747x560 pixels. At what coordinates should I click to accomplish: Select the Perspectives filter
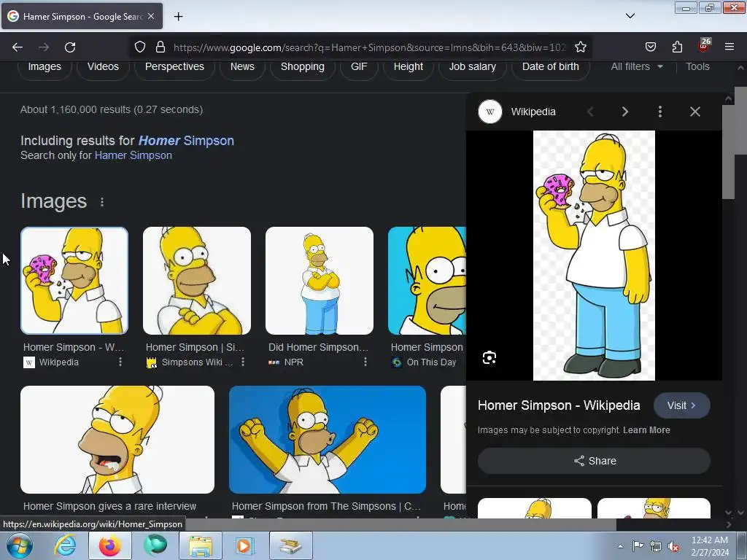[x=174, y=66]
